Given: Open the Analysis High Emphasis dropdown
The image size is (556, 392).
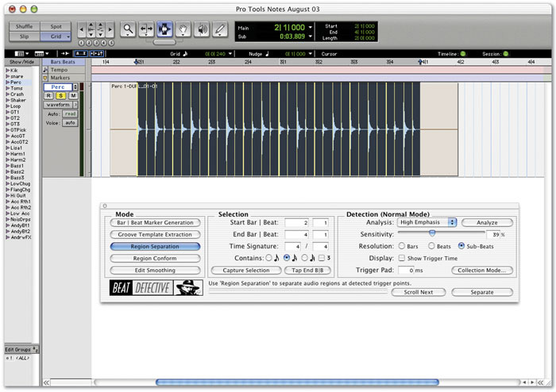Looking at the screenshot, I should tap(427, 222).
